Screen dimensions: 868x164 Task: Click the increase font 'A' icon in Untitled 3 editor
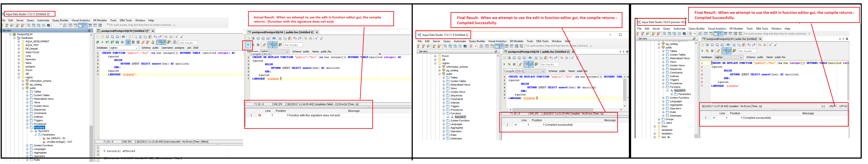point(182,37)
